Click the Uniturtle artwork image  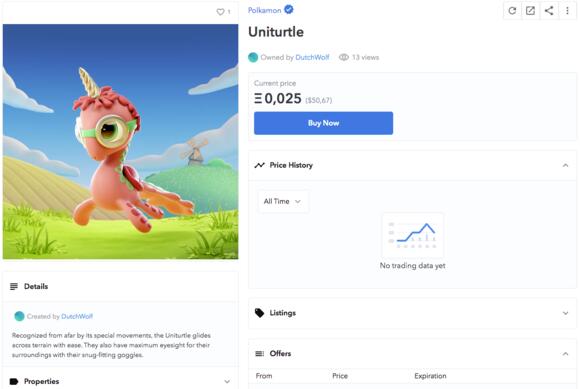[x=121, y=142]
